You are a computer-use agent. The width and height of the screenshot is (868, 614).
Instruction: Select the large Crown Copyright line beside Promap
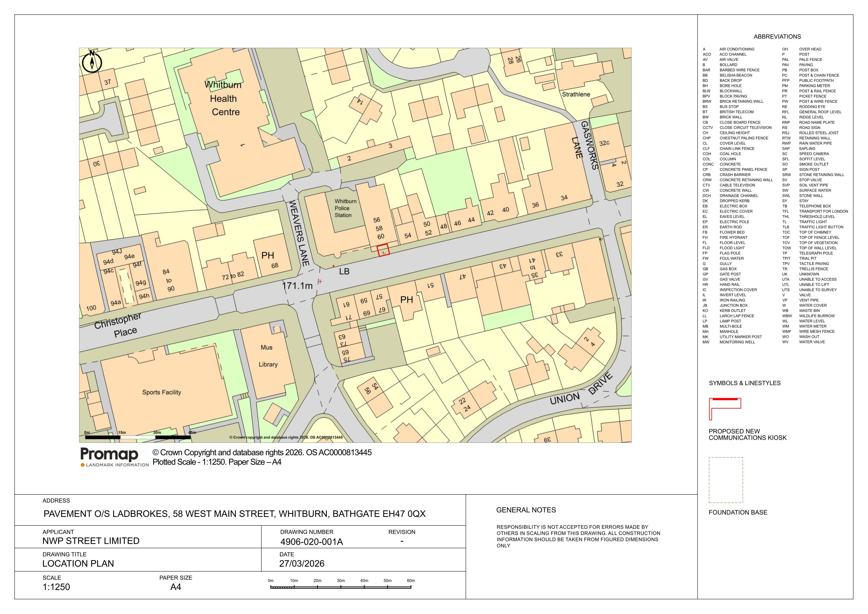[x=262, y=452]
